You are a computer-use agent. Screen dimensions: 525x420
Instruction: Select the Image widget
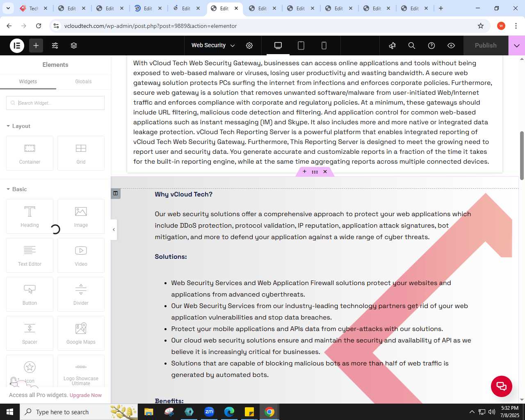pos(81,216)
